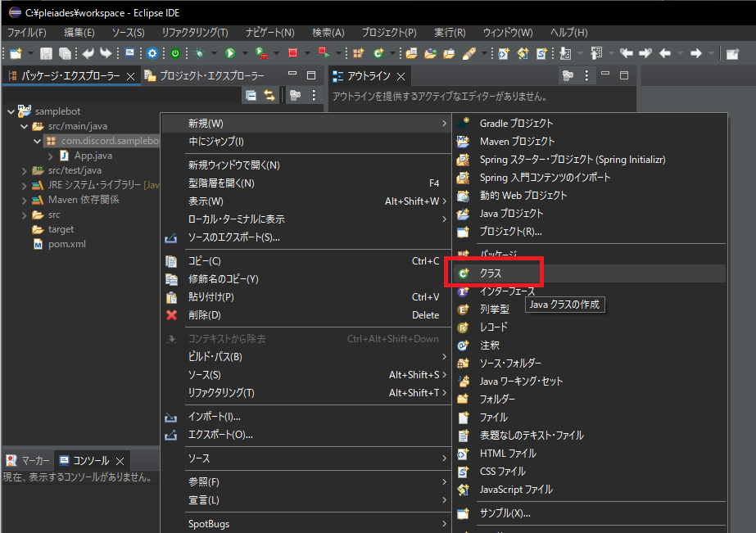Image resolution: width=756 pixels, height=533 pixels.
Task: Choose JavaScript ファイル from submenu
Action: (x=589, y=490)
